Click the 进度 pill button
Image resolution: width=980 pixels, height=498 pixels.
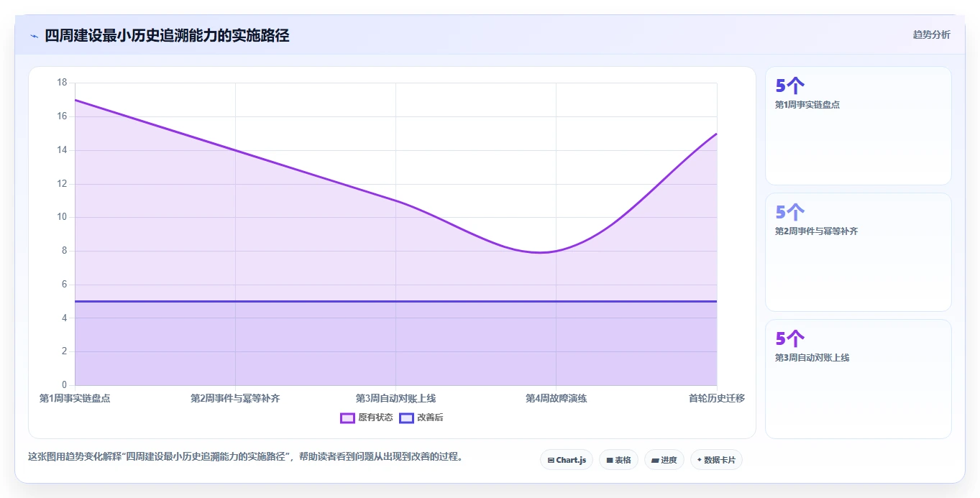tap(664, 460)
